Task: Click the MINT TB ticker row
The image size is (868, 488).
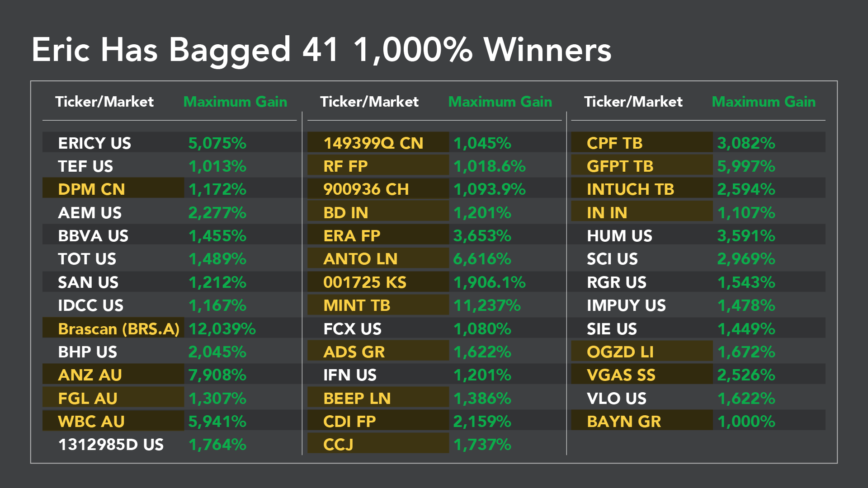Action: pyautogui.click(x=356, y=305)
